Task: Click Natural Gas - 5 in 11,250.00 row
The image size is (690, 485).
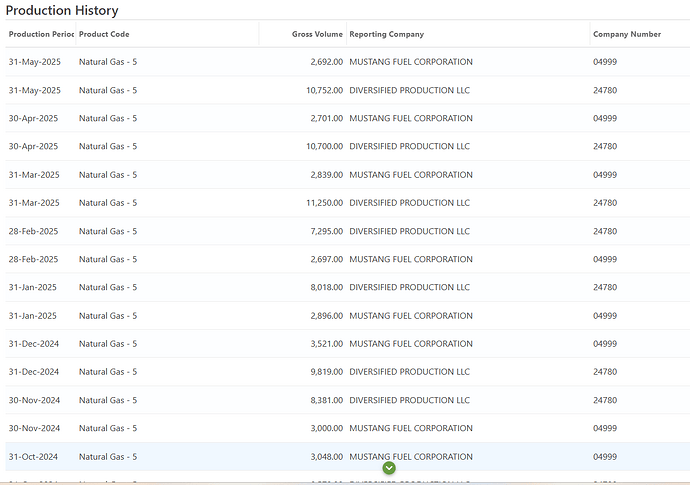Action: [x=108, y=203]
